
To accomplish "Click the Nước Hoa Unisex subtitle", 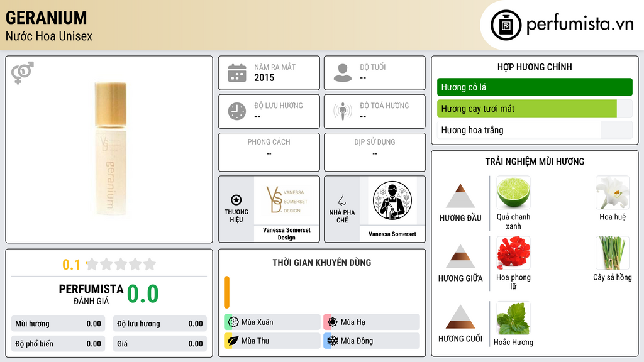I will coord(49,36).
